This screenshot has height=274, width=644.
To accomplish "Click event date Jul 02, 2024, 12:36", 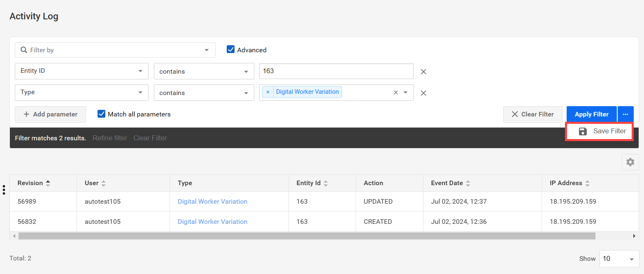I will tap(459, 221).
